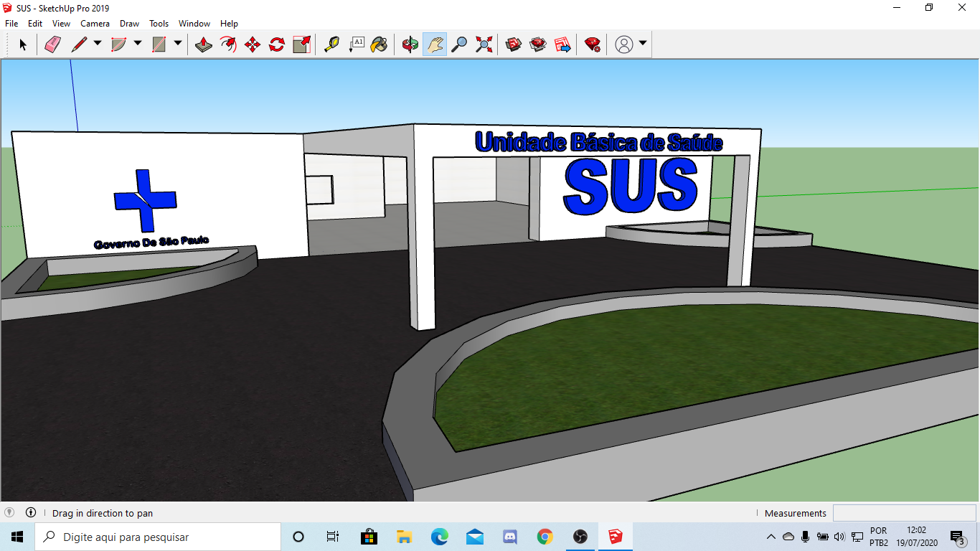Open the Line tool dropdown arrow

pos(98,44)
